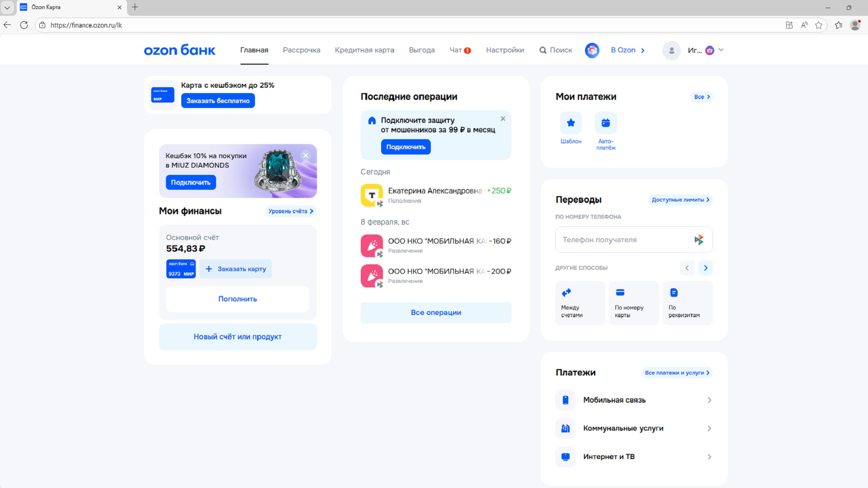The width and height of the screenshot is (868, 488).
Task: Click the Шаблон star icon
Action: point(571,123)
